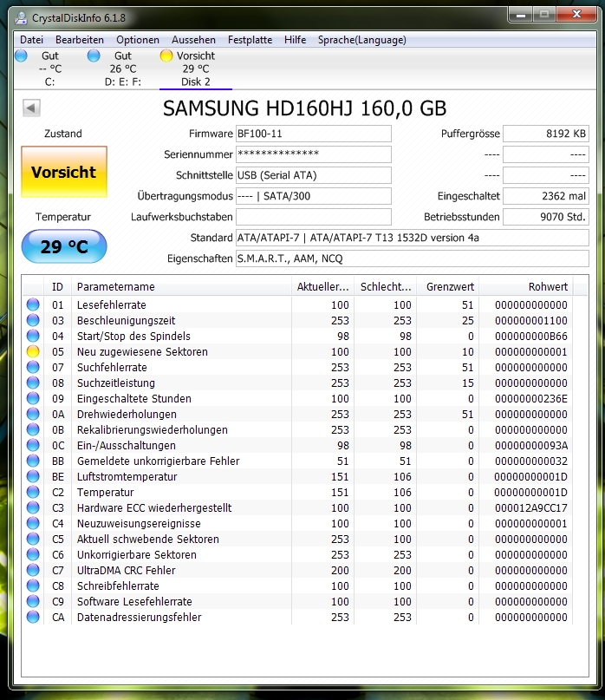Open the Festplatte menu
The image size is (605, 700).
(250, 40)
